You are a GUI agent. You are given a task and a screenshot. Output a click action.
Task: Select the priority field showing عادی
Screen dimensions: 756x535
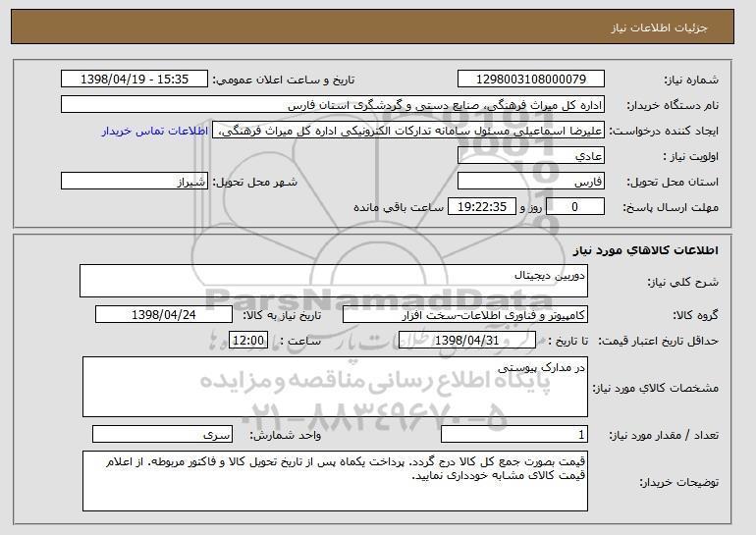coord(531,156)
